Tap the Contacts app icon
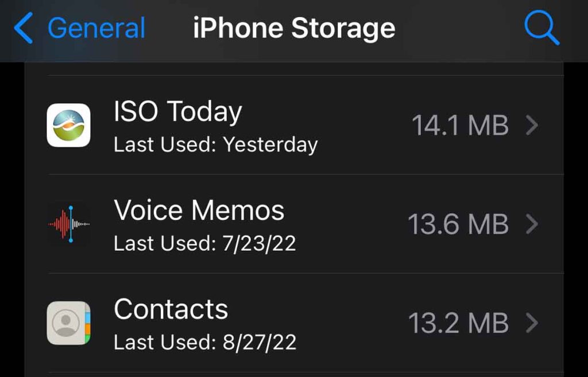This screenshot has width=588, height=377. 68,323
